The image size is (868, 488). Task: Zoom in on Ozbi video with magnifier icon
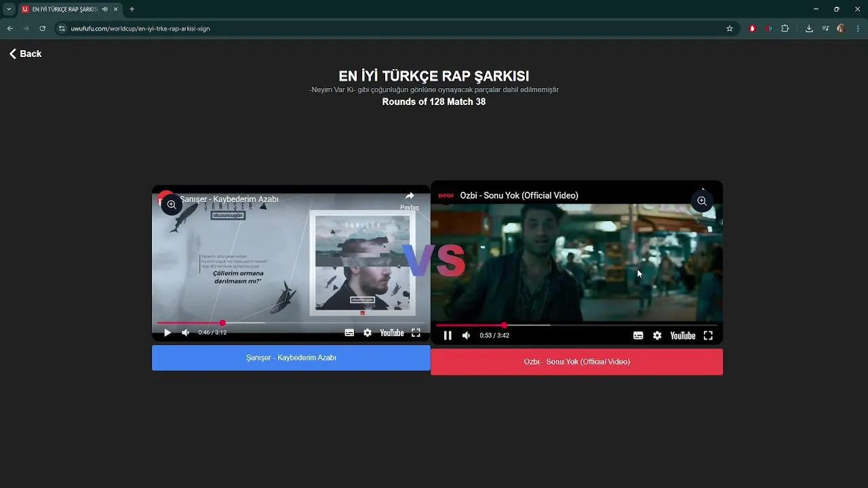702,201
